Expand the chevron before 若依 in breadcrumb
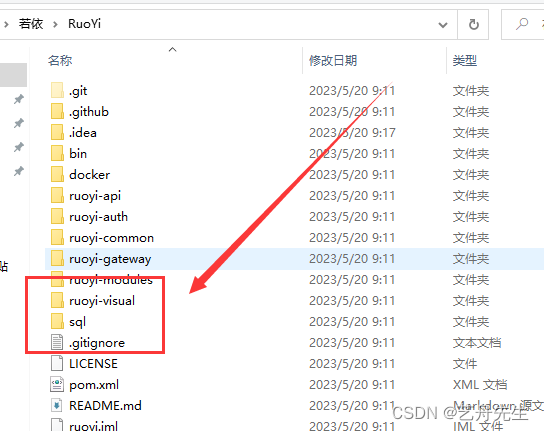Screen dimensions: 544x431 coord(6,24)
